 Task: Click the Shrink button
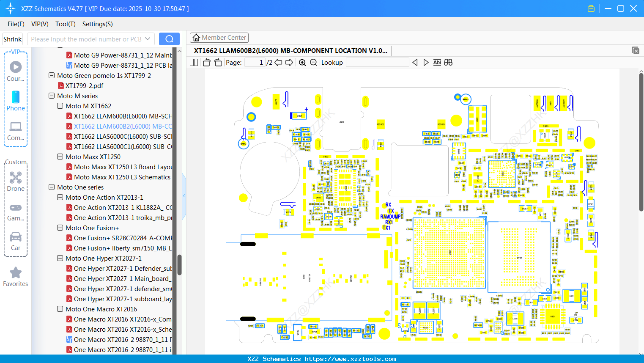(x=13, y=39)
